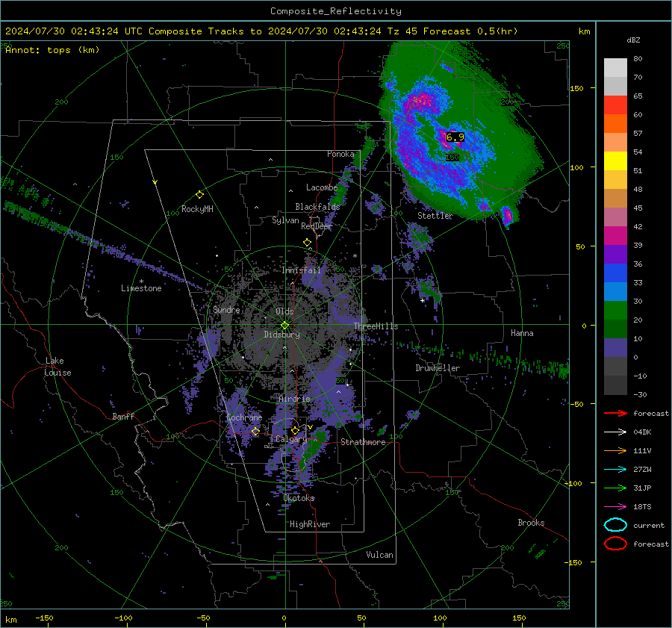Click the Cochrane town label
The height and width of the screenshot is (628, 672).
click(x=244, y=417)
